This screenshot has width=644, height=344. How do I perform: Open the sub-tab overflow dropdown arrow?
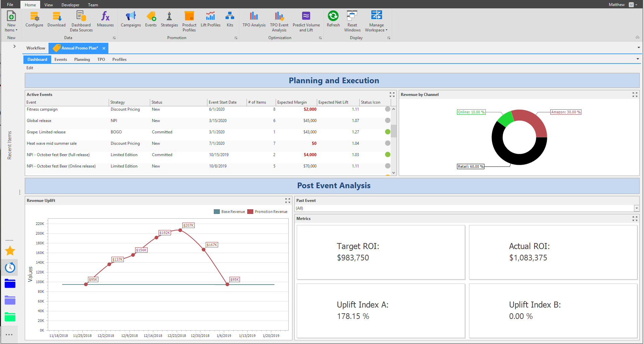tap(638, 59)
